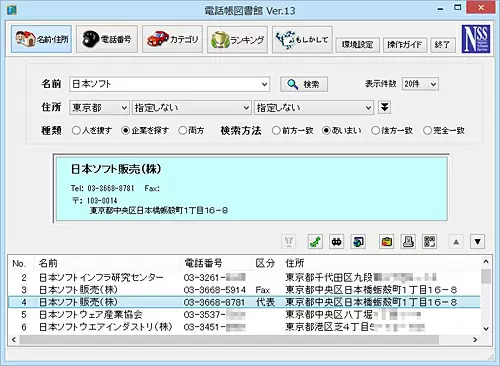
Task: Open the rightmost 指定しない town dropdown
Action: [313, 108]
